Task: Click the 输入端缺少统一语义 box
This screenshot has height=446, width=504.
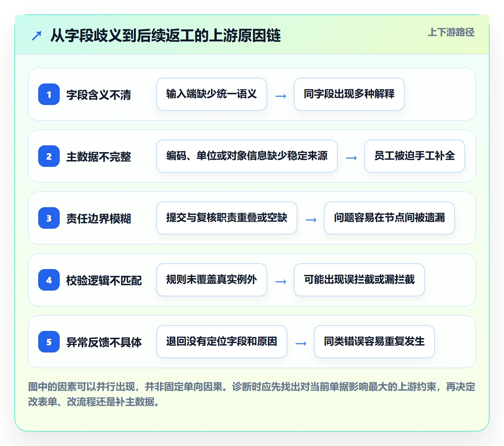Action: pos(212,94)
